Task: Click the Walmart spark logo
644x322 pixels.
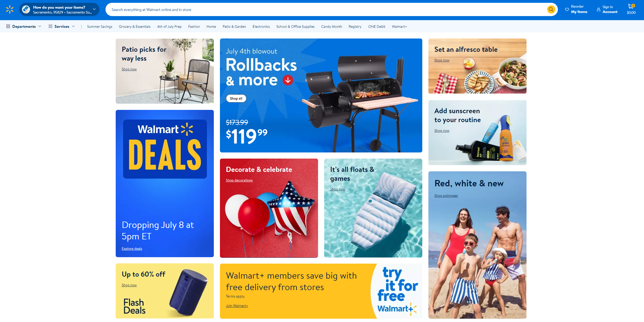Action: coord(10,9)
